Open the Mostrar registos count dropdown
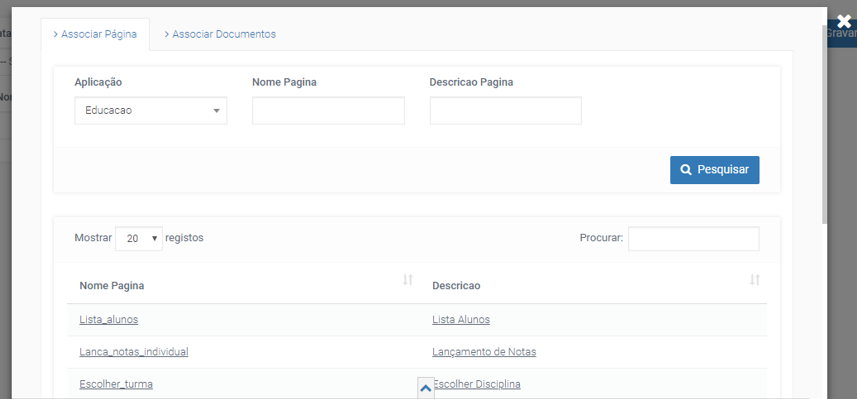 click(x=139, y=239)
